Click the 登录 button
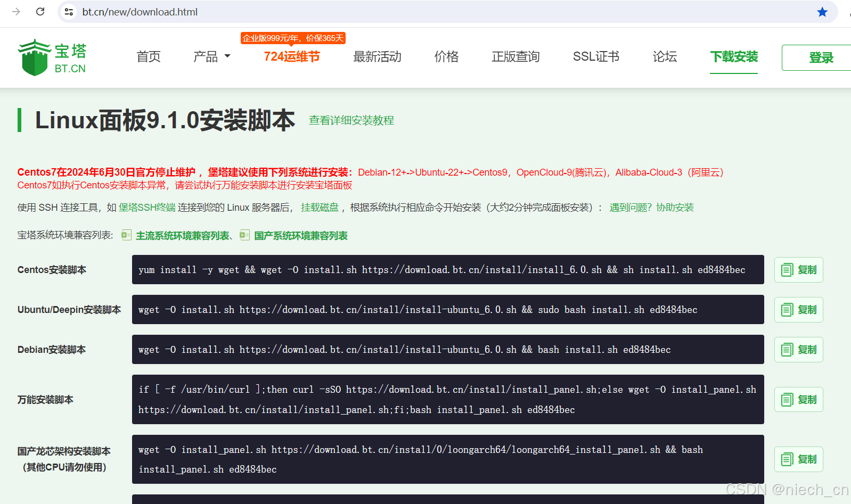Viewport: 851px width, 504px height. click(816, 57)
